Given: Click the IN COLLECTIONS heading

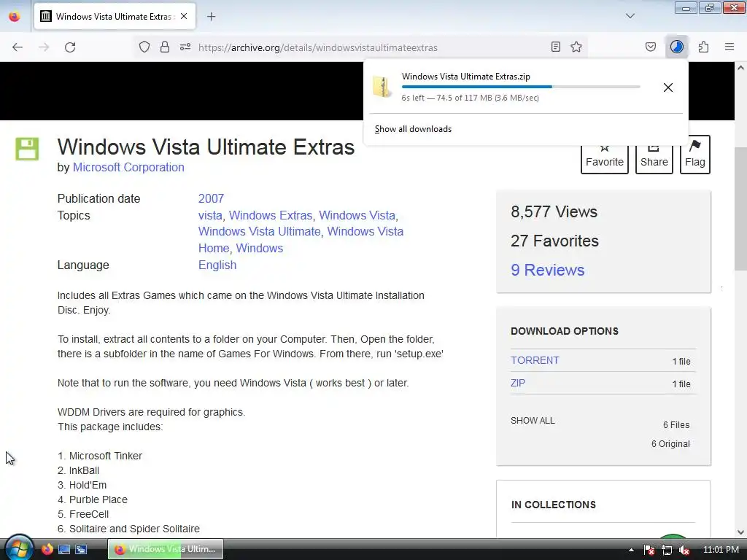Looking at the screenshot, I should point(554,505).
